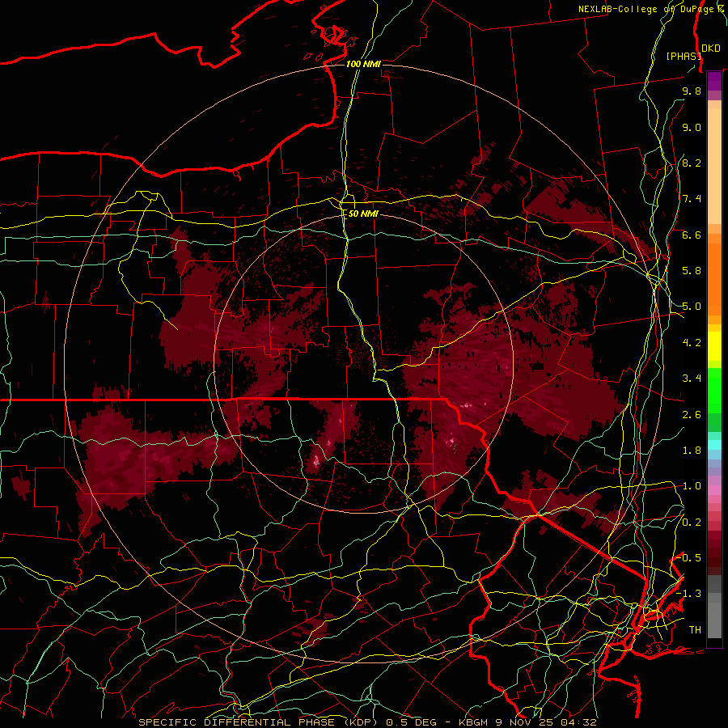The image size is (728, 728).
Task: Select the 9.8 value on the scale
Action: (x=692, y=91)
